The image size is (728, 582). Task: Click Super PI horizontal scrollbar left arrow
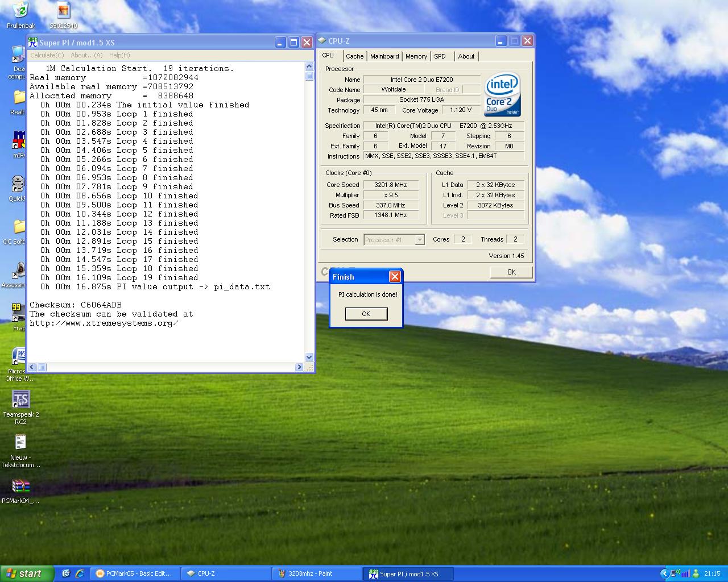coord(32,367)
